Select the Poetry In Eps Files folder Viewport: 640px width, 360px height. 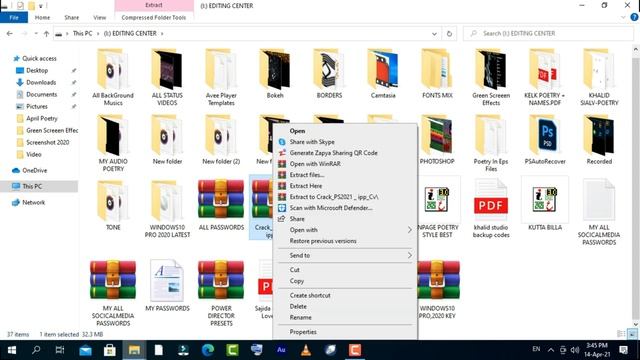[491, 143]
